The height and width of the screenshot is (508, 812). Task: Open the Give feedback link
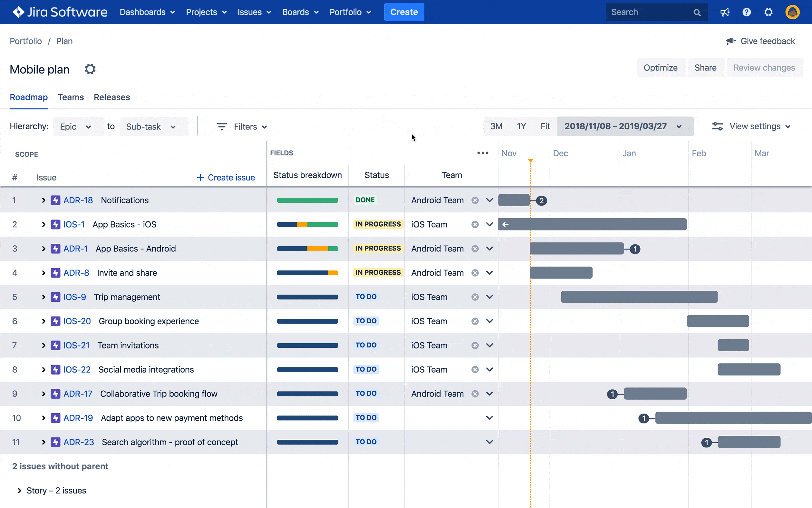point(768,41)
